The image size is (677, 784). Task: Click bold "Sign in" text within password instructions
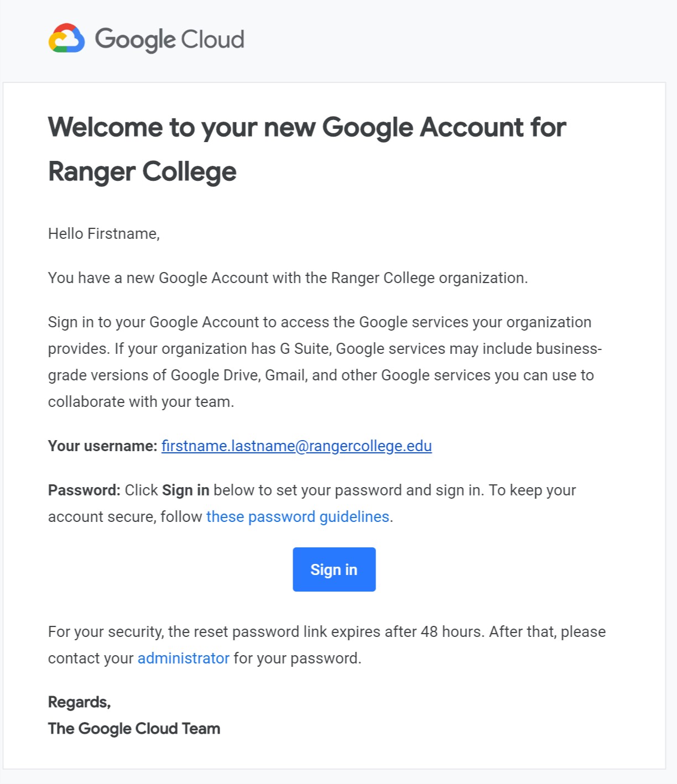(x=185, y=490)
